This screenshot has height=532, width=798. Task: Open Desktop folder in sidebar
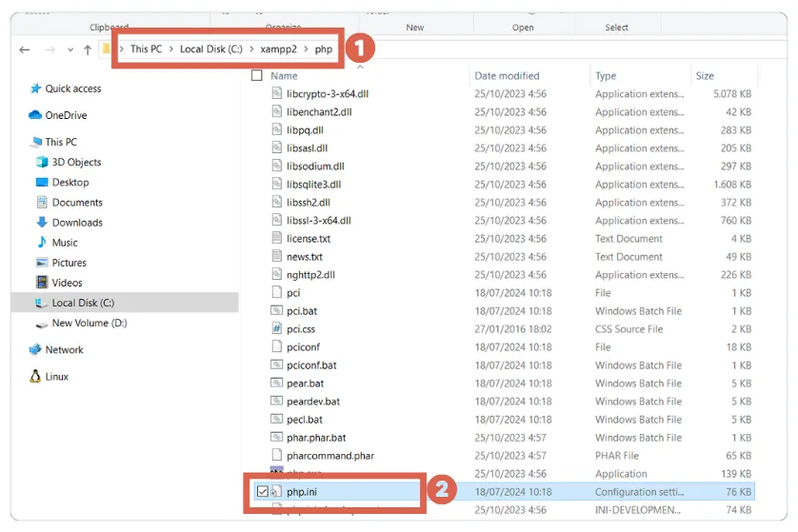click(70, 182)
